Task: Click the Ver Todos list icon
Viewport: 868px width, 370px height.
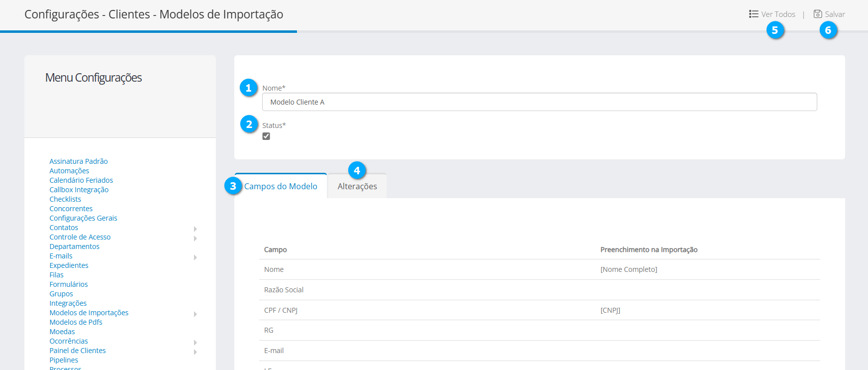Action: 754,14
